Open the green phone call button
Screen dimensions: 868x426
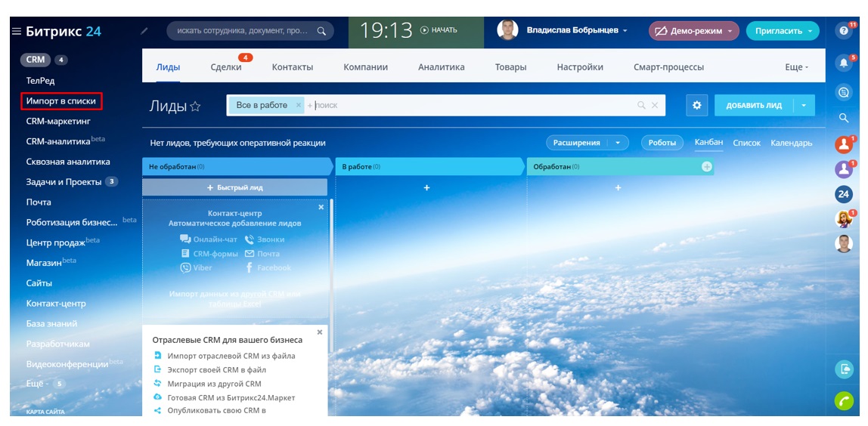(x=844, y=400)
